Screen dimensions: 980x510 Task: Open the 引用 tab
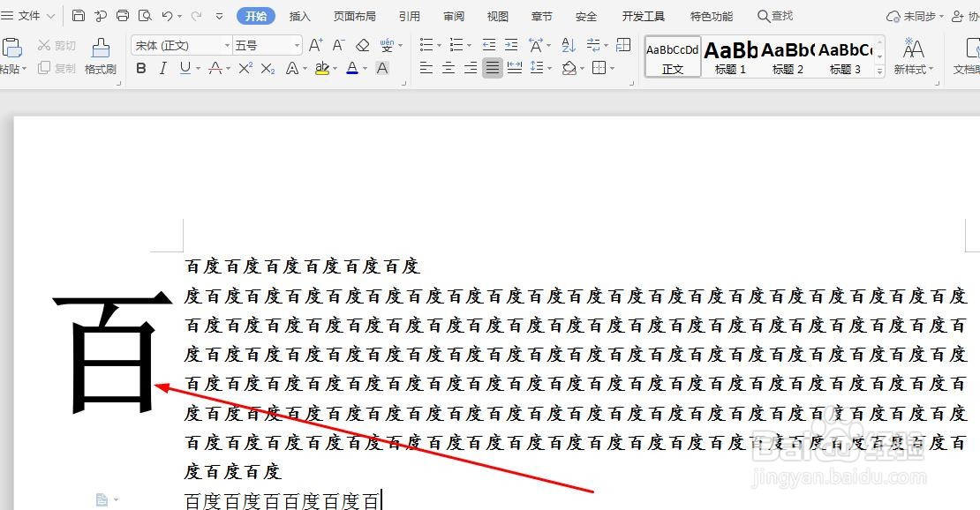tap(410, 16)
